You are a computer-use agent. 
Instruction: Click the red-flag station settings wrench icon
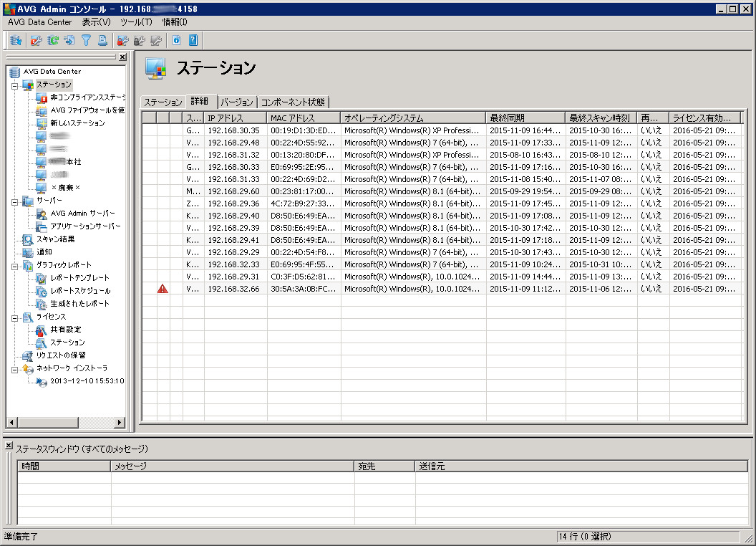(x=37, y=41)
